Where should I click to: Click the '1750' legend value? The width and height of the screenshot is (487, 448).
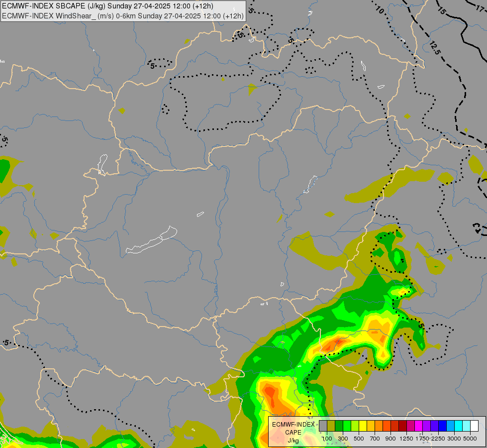(x=422, y=439)
